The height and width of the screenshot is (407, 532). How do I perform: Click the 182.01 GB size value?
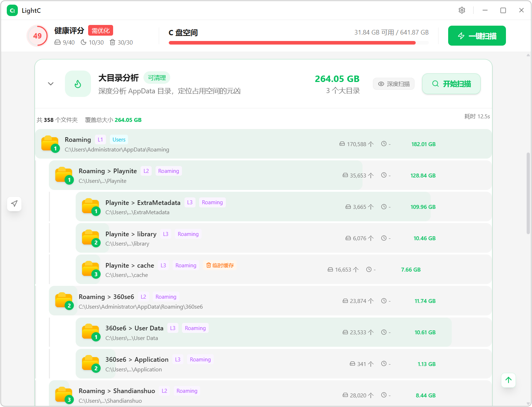424,144
